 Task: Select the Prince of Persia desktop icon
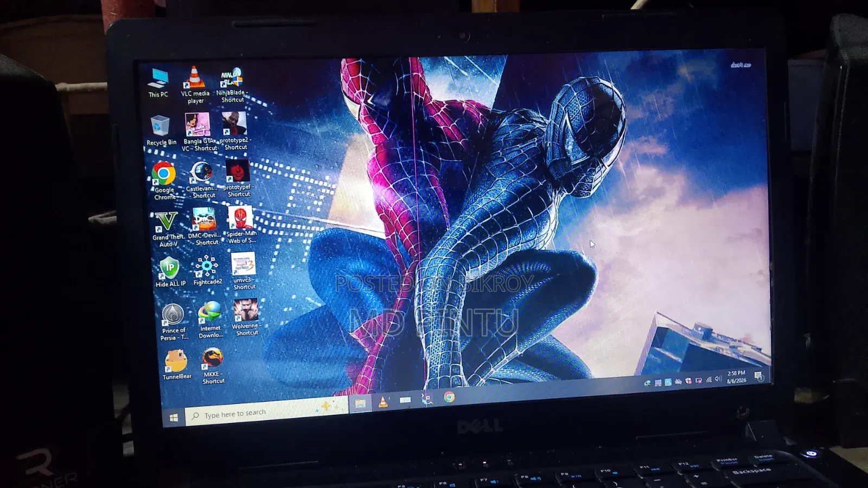174,322
